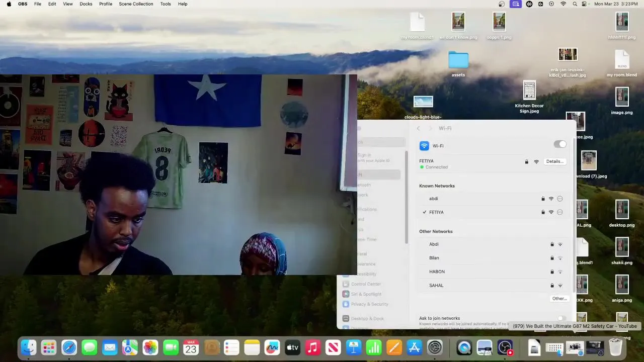Select Siri & Spotlight in settings sidebar
Viewport: 644px width, 362px height.
click(x=366, y=294)
